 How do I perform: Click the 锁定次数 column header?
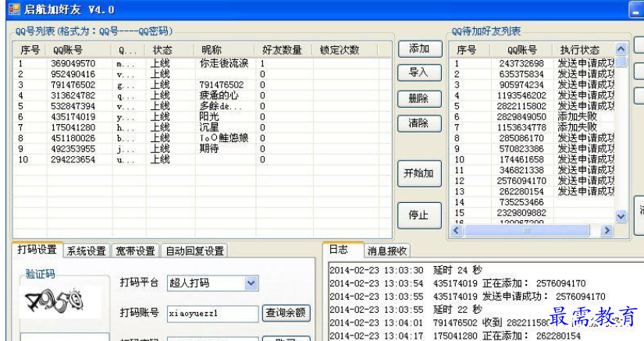345,50
